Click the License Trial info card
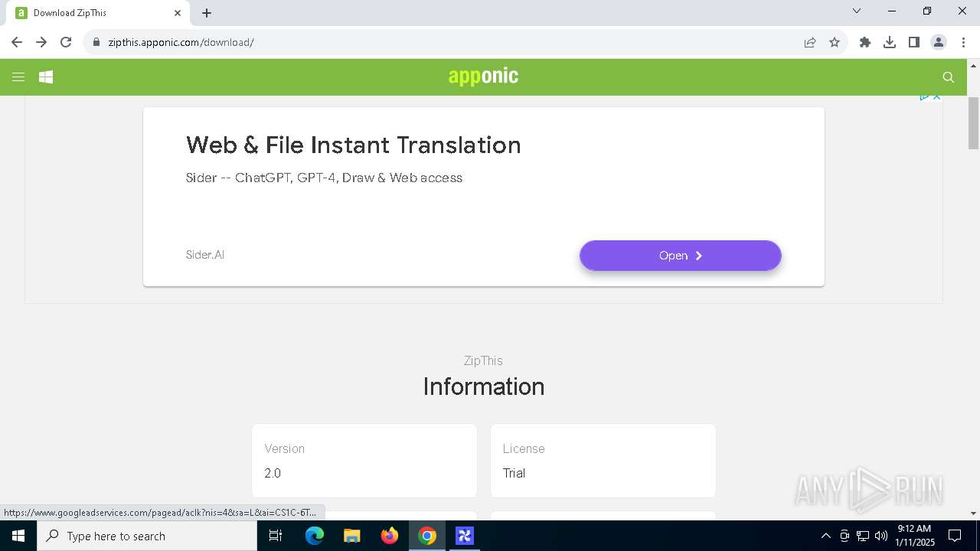This screenshot has height=551, width=980. point(603,461)
